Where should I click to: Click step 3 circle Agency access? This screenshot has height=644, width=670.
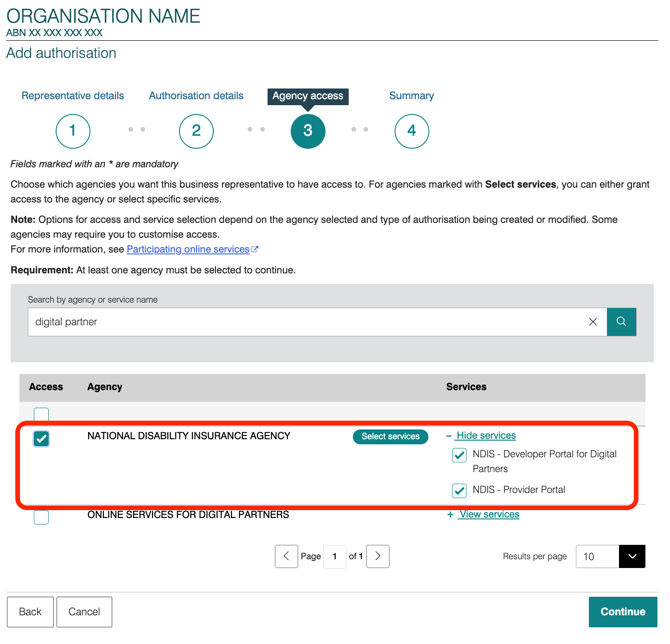(x=307, y=131)
